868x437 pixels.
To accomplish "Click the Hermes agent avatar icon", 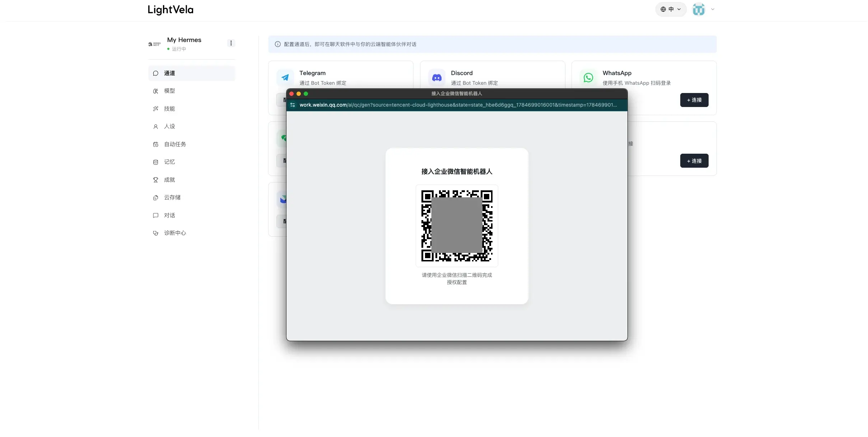I will pyautogui.click(x=154, y=44).
